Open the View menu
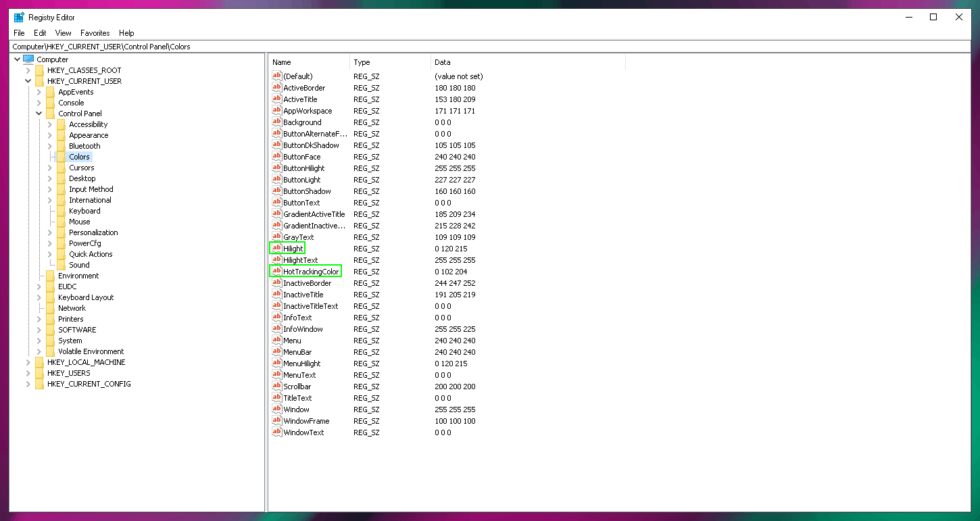The width and height of the screenshot is (980, 521). pyautogui.click(x=64, y=33)
